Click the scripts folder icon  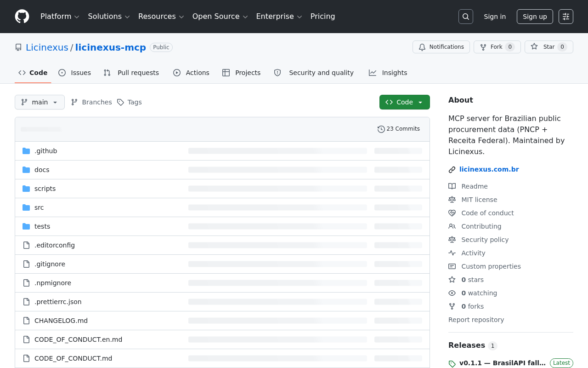(26, 189)
